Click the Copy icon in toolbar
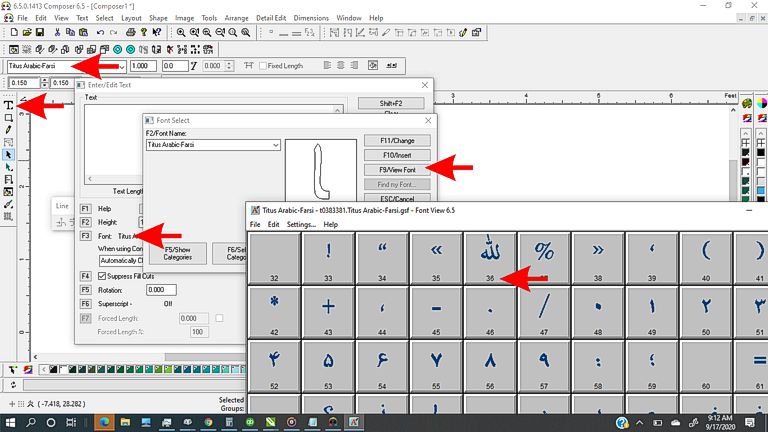The image size is (768, 432). [70, 32]
